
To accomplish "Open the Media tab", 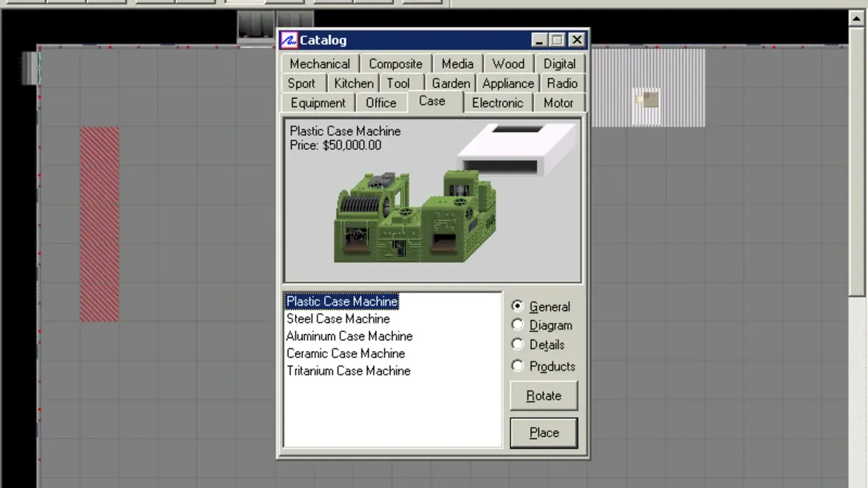I will click(458, 64).
